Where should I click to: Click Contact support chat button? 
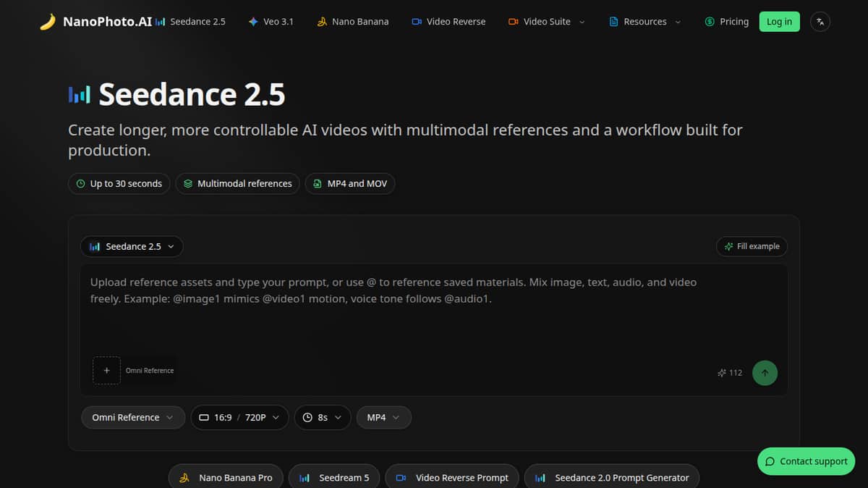tap(806, 461)
